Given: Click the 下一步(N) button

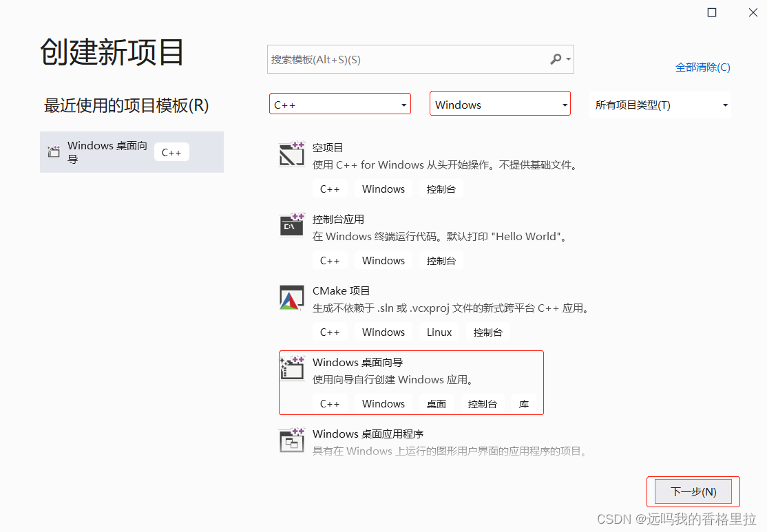Looking at the screenshot, I should 693,491.
